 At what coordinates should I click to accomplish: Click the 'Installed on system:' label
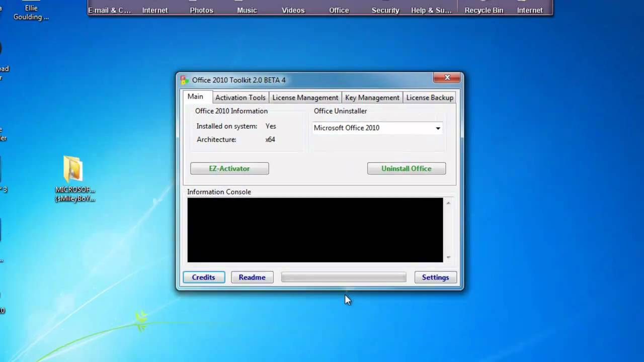226,126
